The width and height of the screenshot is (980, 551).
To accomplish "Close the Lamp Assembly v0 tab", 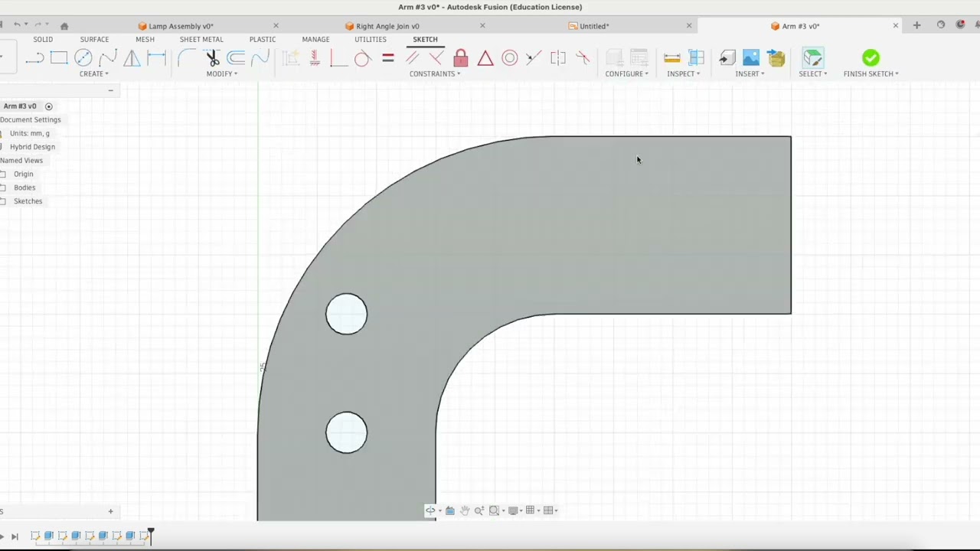I will (x=276, y=26).
